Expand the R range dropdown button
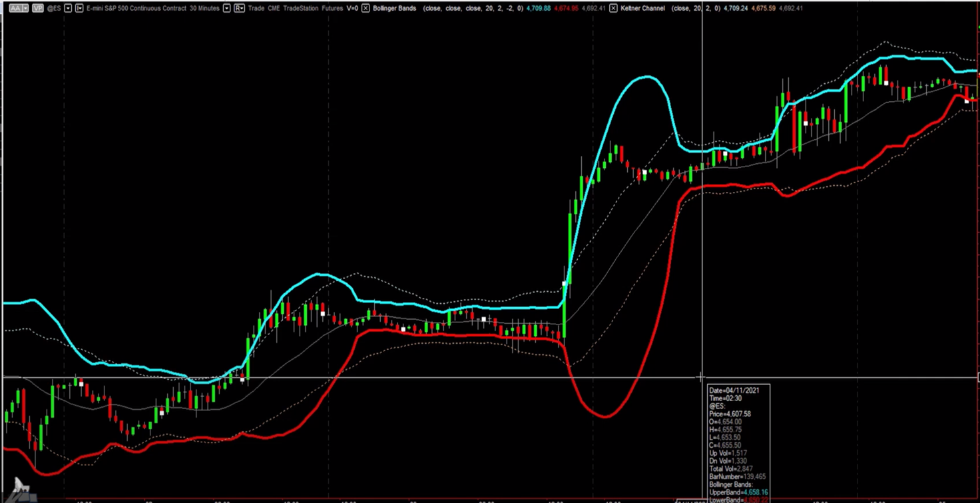980x503 pixels. tap(239, 9)
